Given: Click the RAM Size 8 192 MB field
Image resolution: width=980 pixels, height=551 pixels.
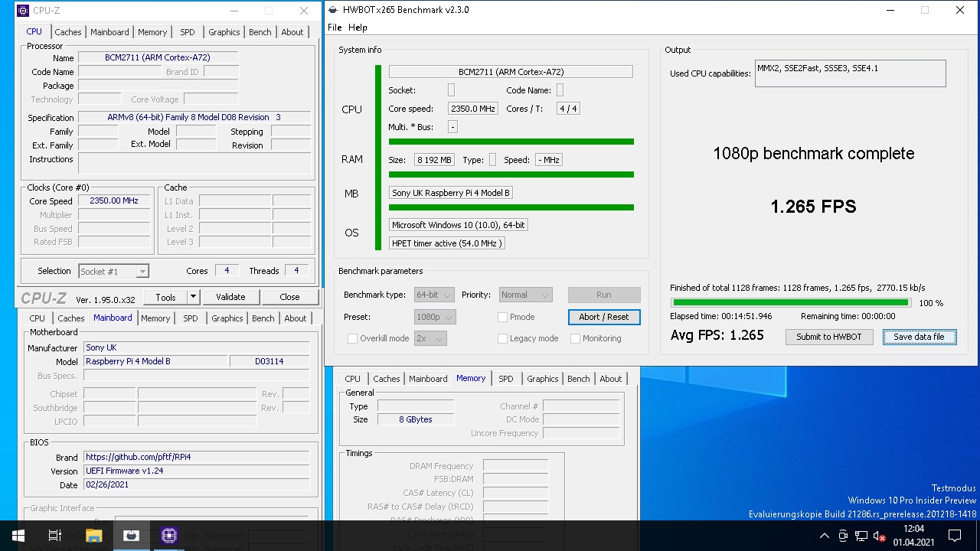Looking at the screenshot, I should click(434, 160).
